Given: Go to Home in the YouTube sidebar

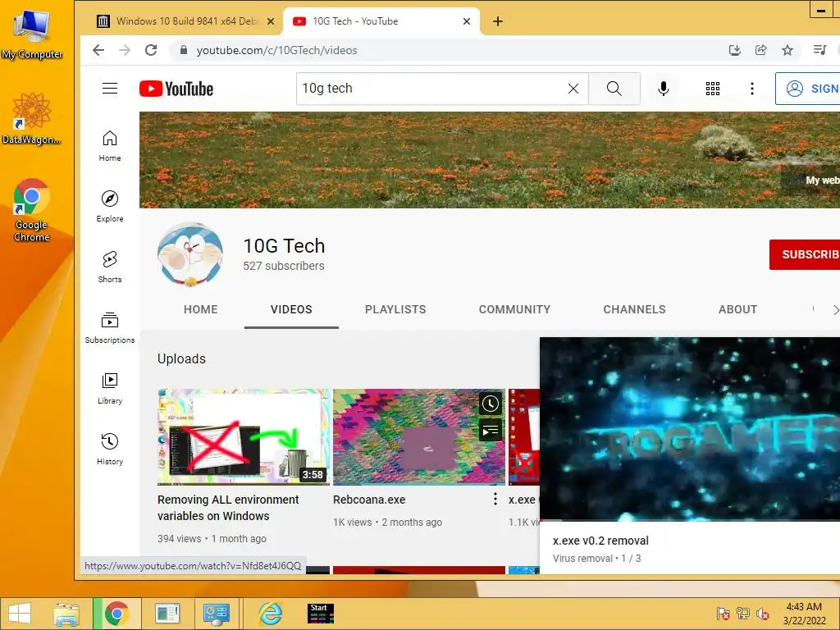Looking at the screenshot, I should (110, 146).
